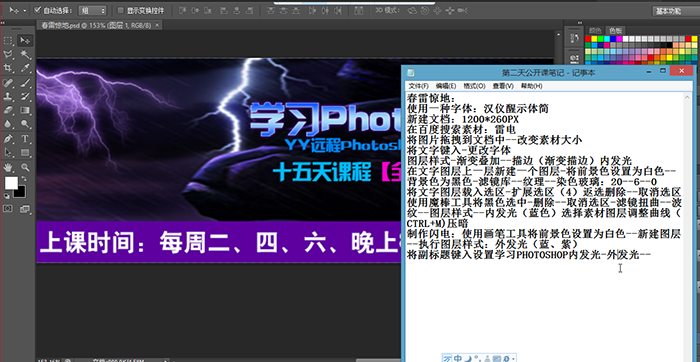Click the align top edges icon
700x362 pixels.
[183, 10]
